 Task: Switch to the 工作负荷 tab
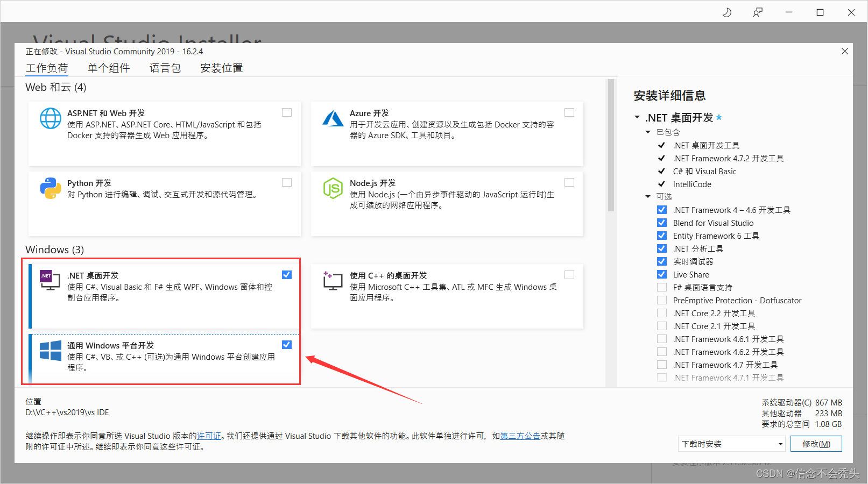click(47, 68)
